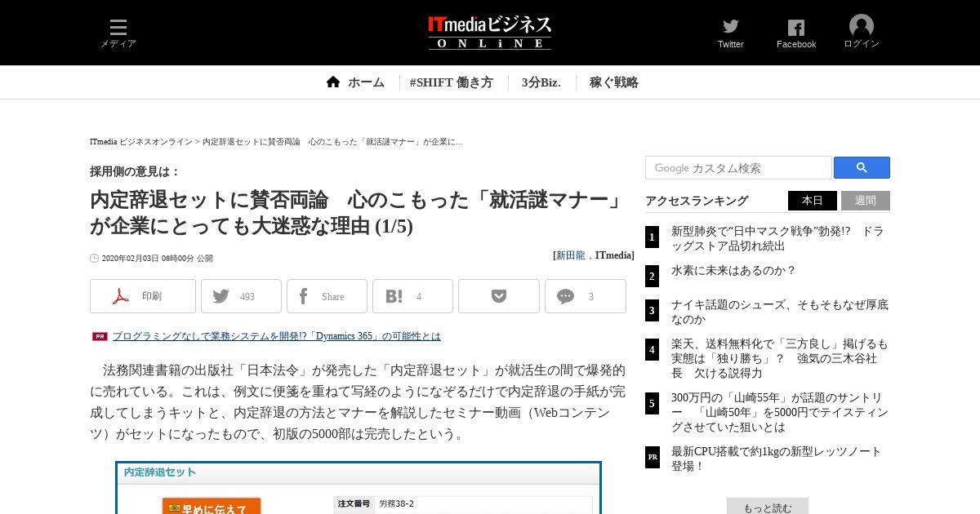Click the ITmedia author credit link
980x514 pixels.
click(x=613, y=255)
